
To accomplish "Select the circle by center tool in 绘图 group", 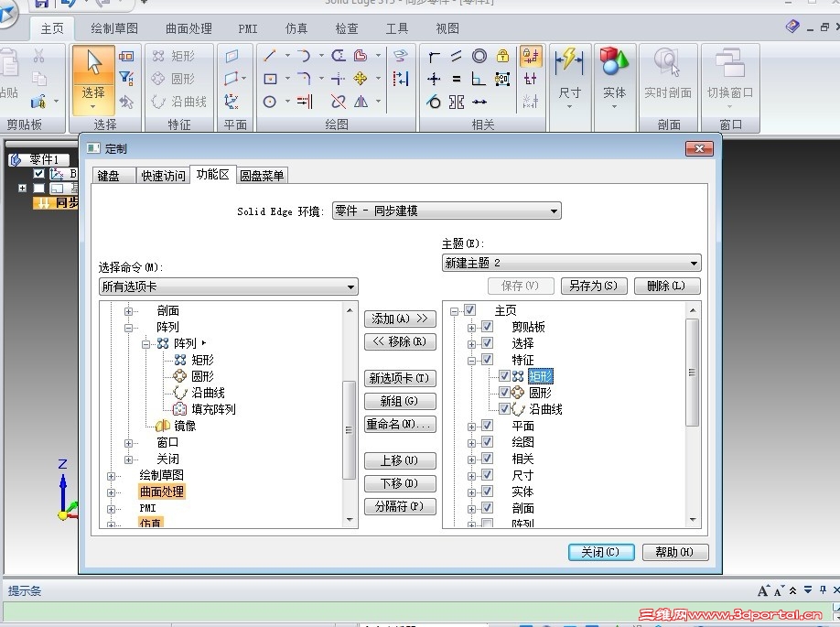I will click(x=270, y=102).
